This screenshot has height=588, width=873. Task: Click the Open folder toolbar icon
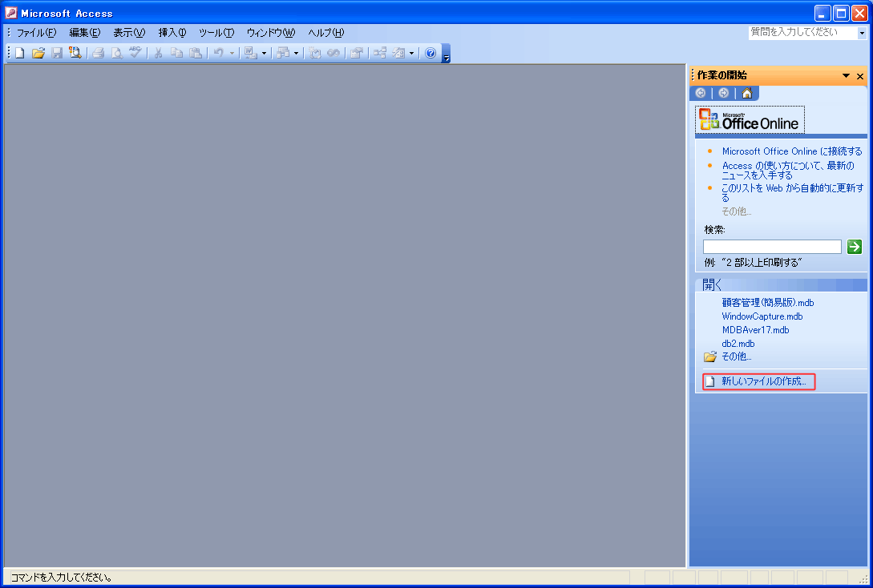[x=38, y=53]
